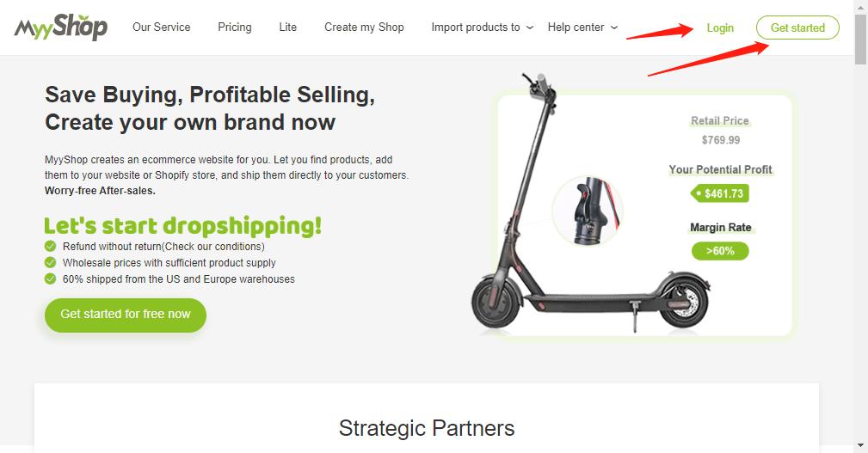This screenshot has height=453, width=868.
Task: Click the checkmark icon next to Wholesale prices
Action: (x=51, y=262)
